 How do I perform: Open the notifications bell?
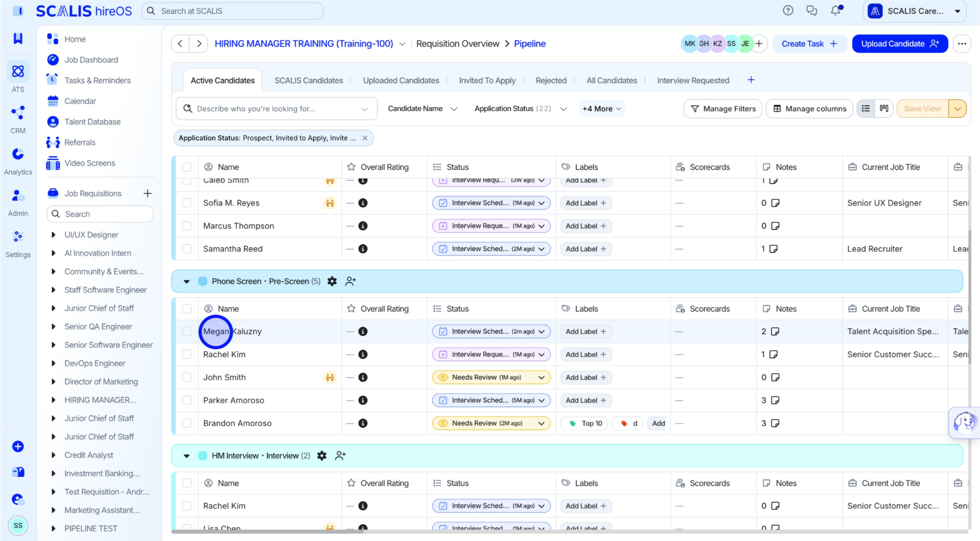coord(836,11)
